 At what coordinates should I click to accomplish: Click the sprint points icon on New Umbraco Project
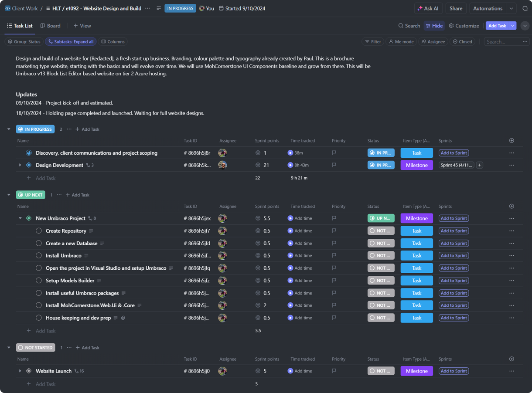pos(258,218)
